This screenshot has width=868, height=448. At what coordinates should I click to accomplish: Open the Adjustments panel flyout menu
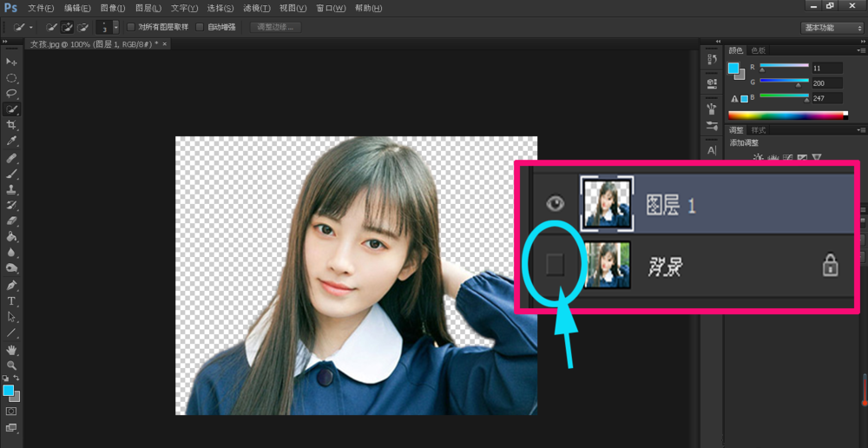click(x=861, y=130)
